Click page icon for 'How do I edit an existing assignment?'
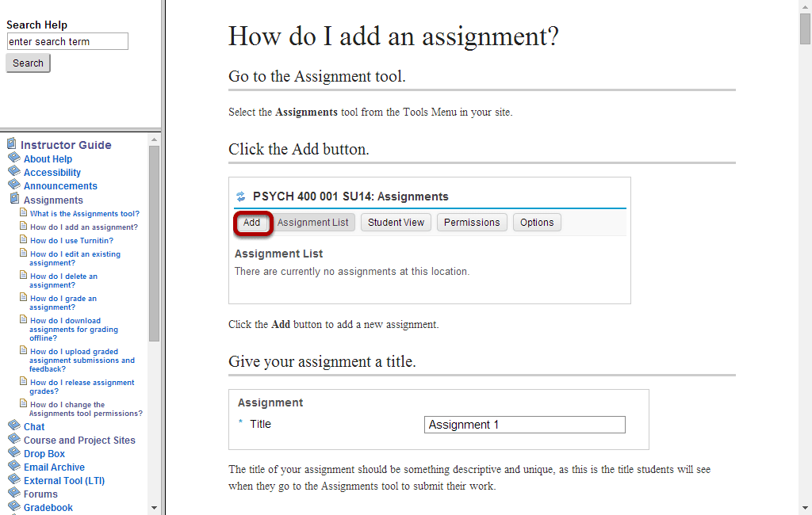 [x=23, y=253]
